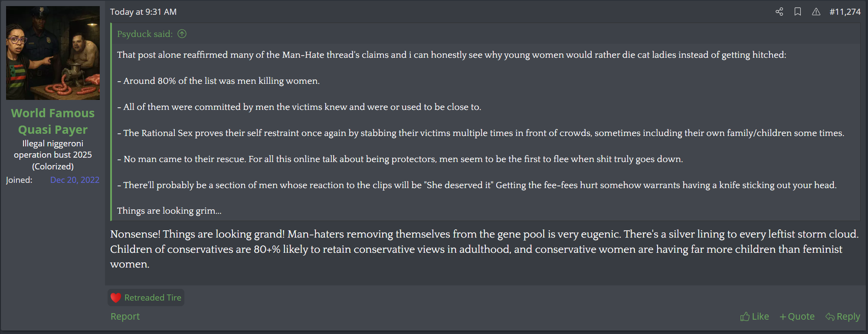Click the "Joined:" label in user panel
This screenshot has height=334, width=868.
tap(19, 180)
